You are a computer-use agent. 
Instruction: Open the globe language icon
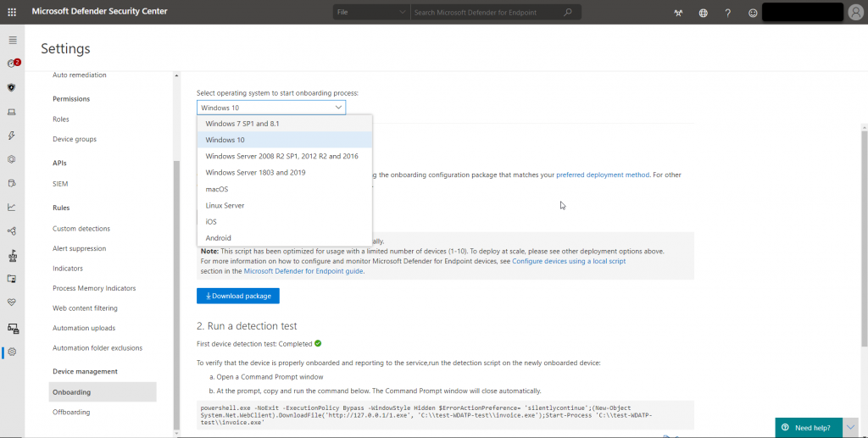tap(703, 13)
